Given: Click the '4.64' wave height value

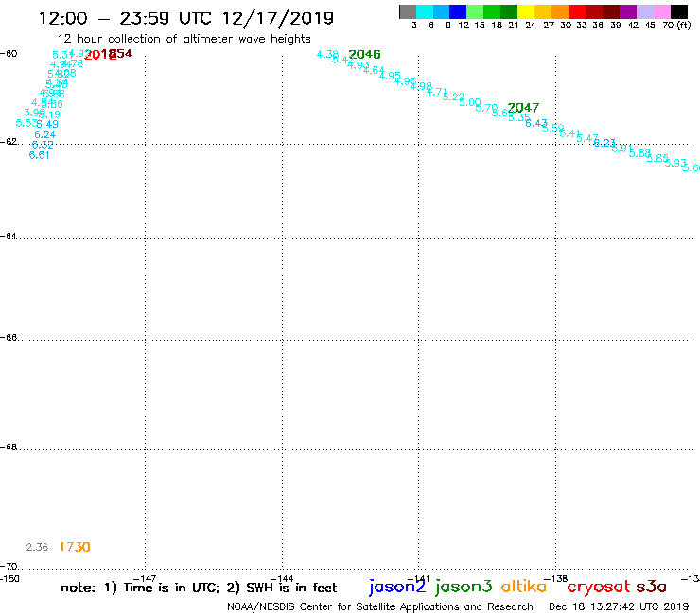Looking at the screenshot, I should coord(374,70).
